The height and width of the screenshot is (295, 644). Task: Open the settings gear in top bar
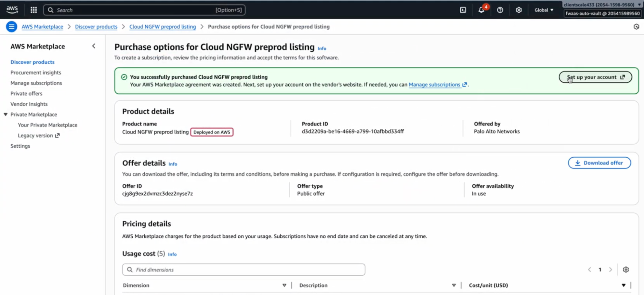click(x=519, y=10)
